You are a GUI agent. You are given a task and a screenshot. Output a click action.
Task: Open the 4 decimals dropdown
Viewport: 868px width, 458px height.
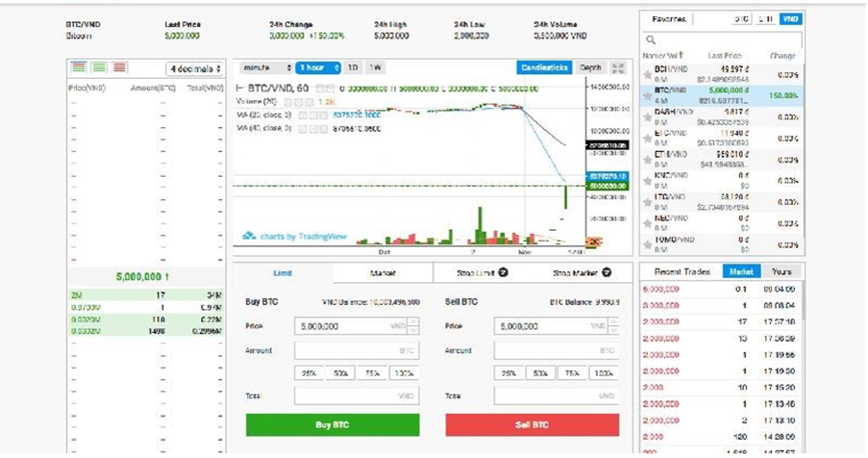pyautogui.click(x=195, y=68)
